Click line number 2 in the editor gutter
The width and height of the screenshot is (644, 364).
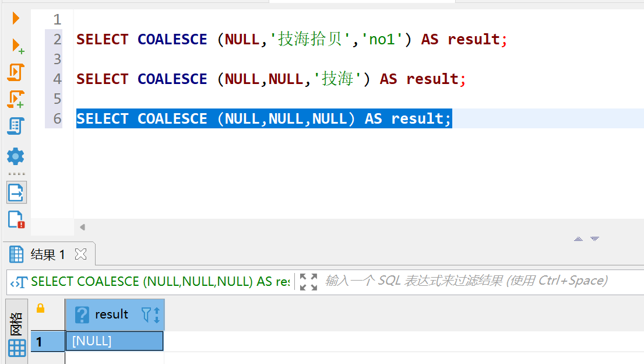point(57,40)
